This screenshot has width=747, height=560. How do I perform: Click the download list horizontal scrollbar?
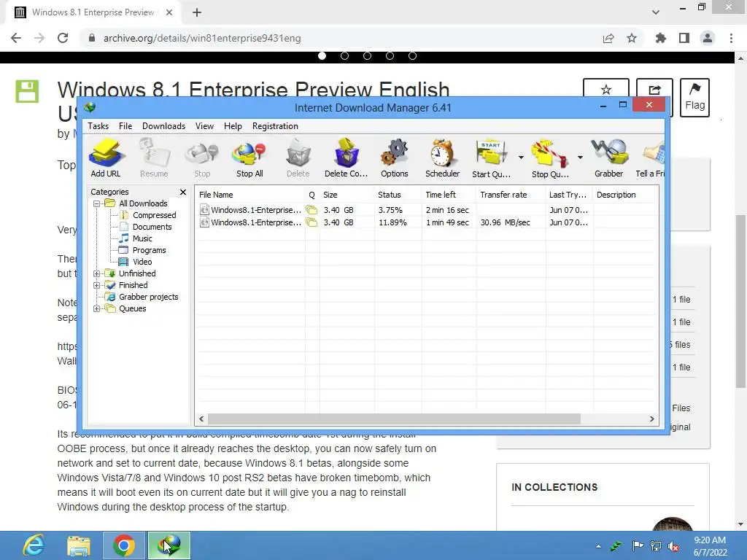pyautogui.click(x=394, y=419)
